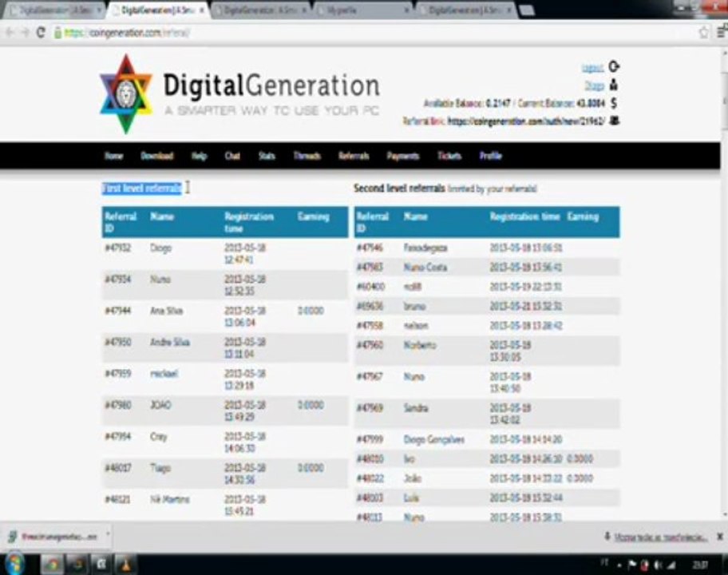
Task: Click first-level referral name mickael
Action: point(164,374)
